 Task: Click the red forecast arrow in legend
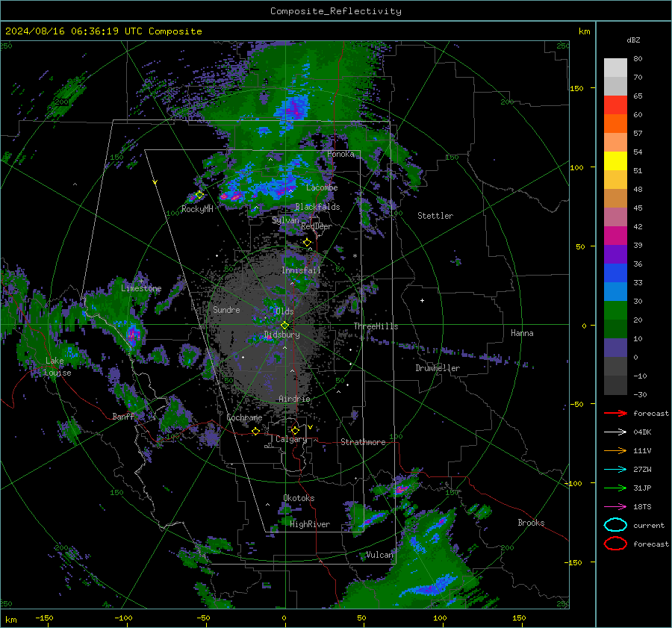[615, 413]
